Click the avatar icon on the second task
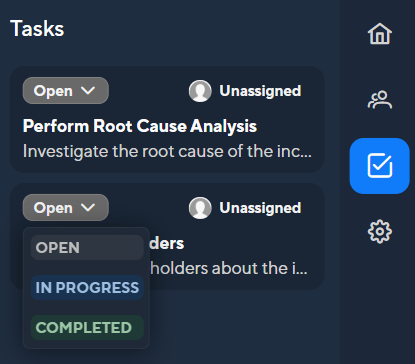Viewport: 415px width, 364px height. [200, 208]
